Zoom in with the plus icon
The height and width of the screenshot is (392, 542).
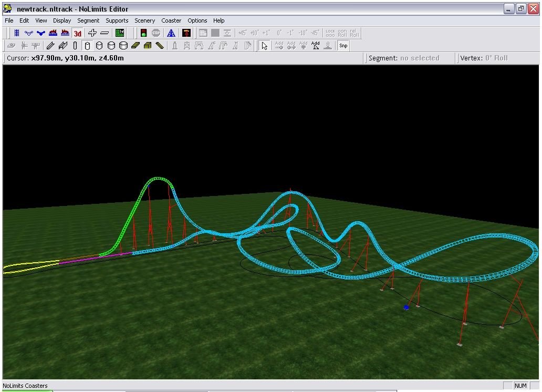click(x=92, y=33)
